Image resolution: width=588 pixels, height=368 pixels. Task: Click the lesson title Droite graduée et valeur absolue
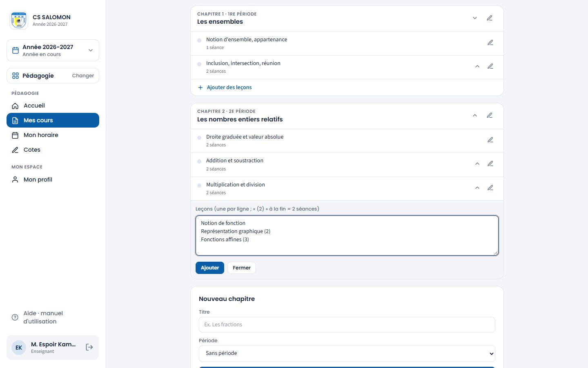coord(245,137)
